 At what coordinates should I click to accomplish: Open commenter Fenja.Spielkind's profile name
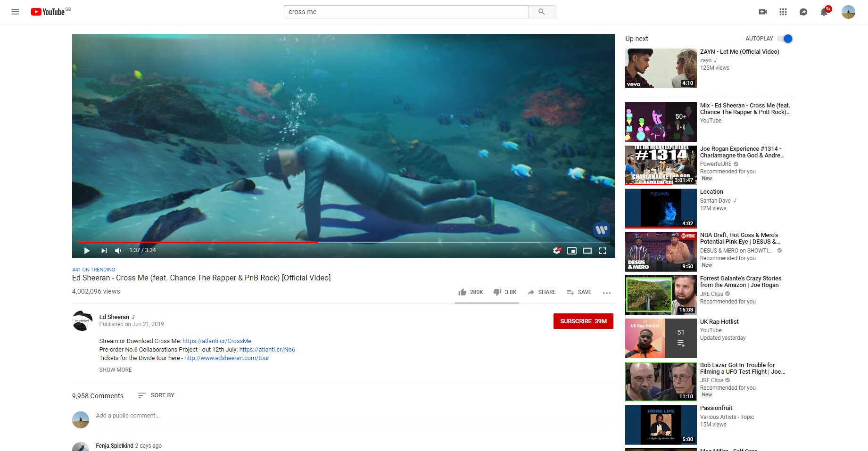click(115, 446)
